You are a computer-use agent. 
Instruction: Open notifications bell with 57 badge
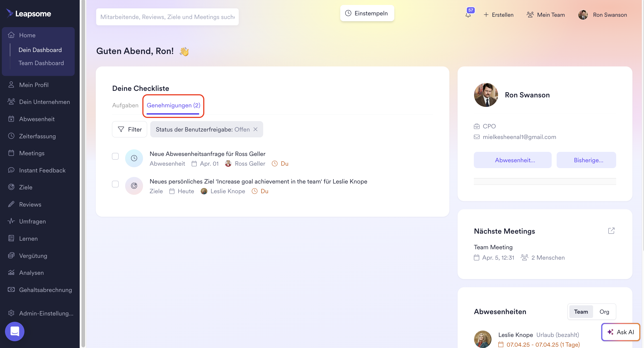[x=468, y=14]
